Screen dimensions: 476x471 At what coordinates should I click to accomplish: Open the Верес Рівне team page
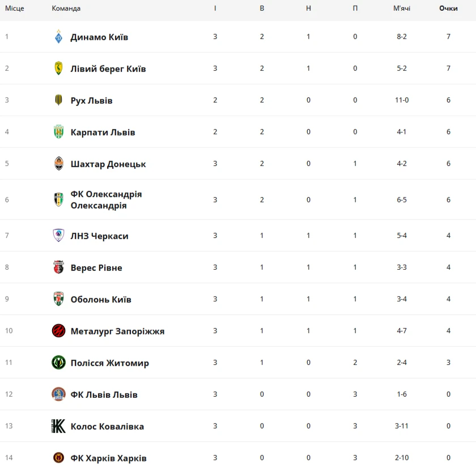coord(96,268)
